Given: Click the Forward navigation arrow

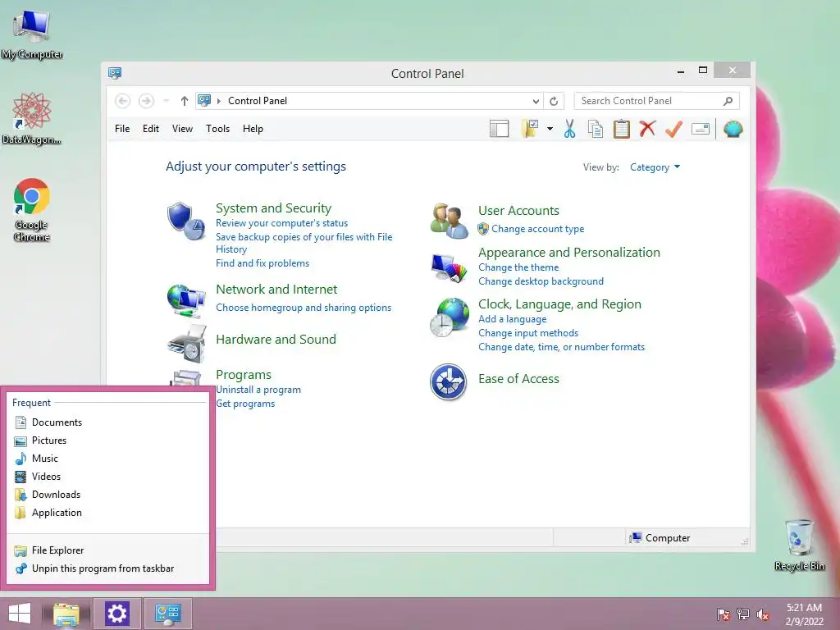Looking at the screenshot, I should [146, 101].
